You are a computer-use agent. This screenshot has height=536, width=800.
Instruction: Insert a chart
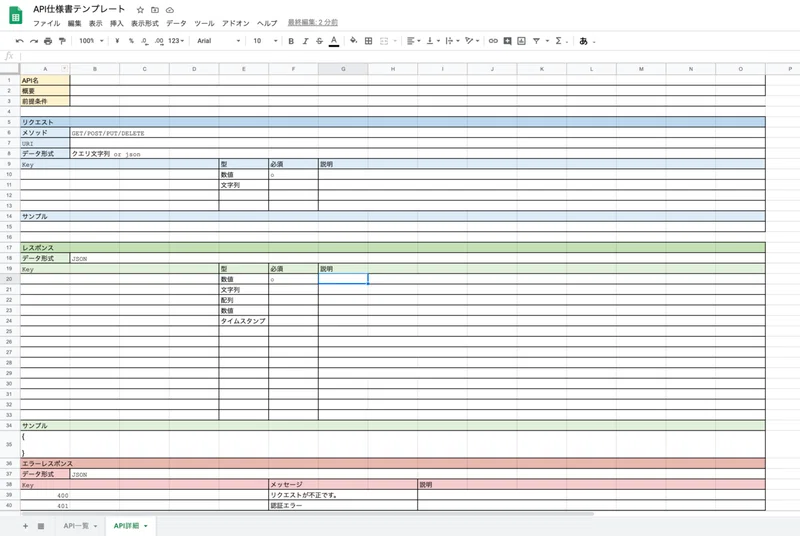pos(521,41)
